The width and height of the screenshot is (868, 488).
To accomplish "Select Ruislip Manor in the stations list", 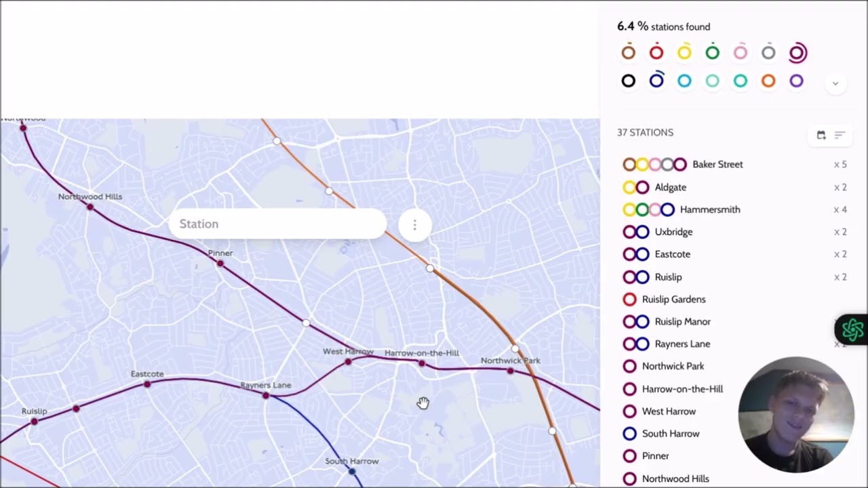I will 735,321.
